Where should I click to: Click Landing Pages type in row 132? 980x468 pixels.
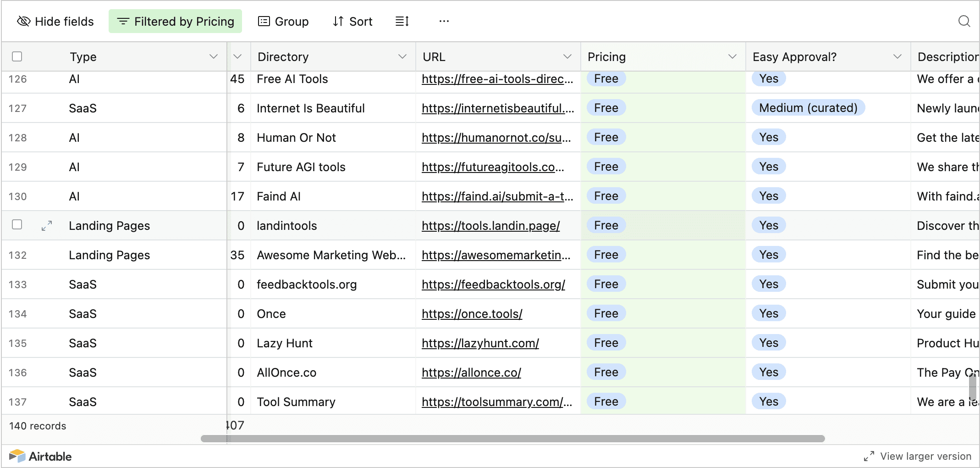109,255
